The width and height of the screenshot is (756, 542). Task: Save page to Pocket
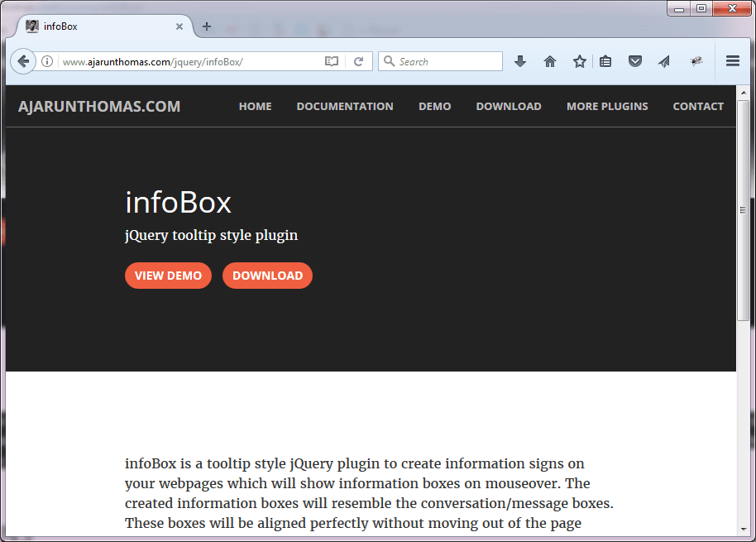tap(635, 61)
